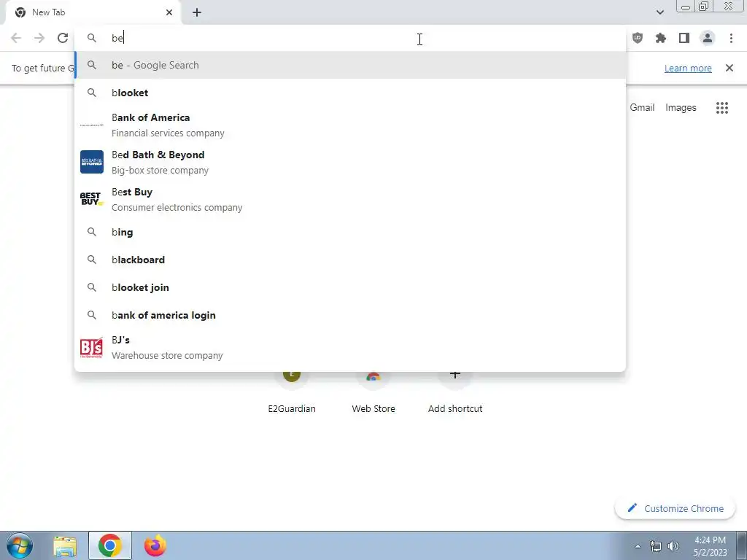Click the Best Buy logo icon

(91, 199)
